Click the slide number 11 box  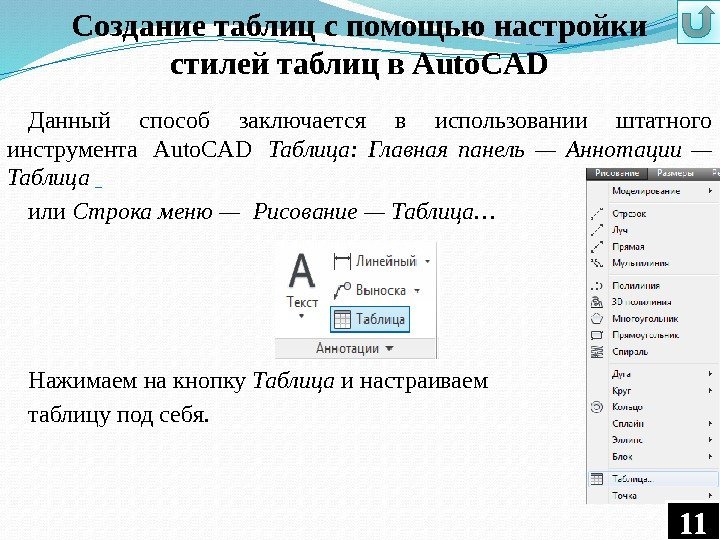[693, 521]
